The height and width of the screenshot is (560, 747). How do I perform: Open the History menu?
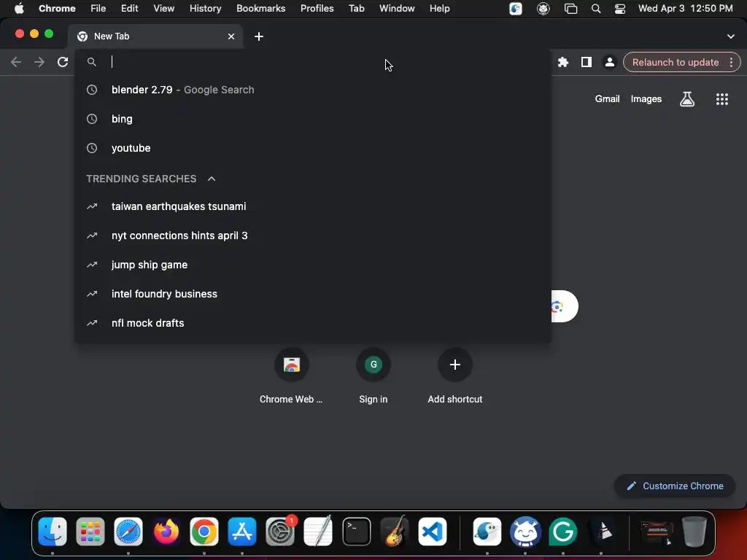click(205, 9)
